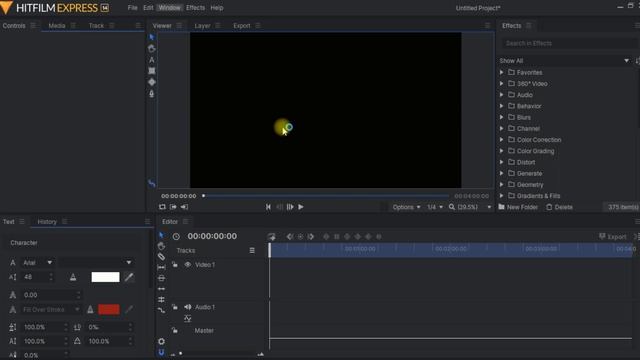Switch to the Layer tab
The image size is (640, 360).
(x=202, y=26)
